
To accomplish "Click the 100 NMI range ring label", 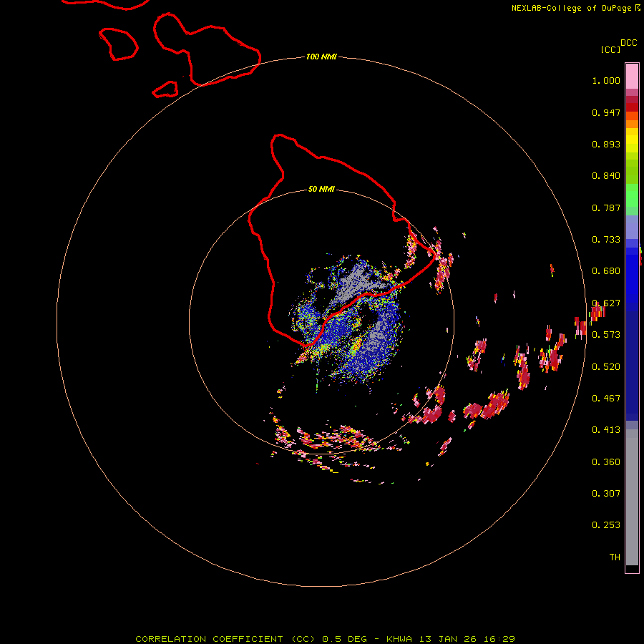I will pos(321,57).
